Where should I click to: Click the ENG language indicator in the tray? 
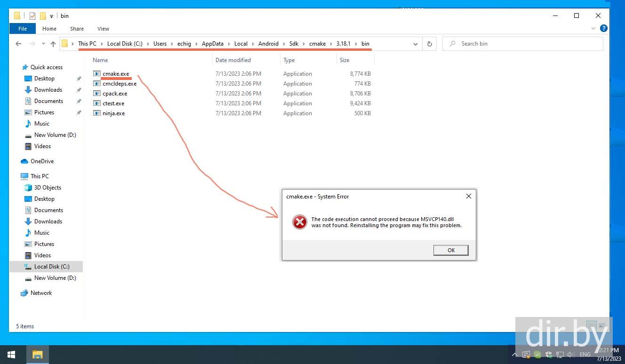(x=585, y=355)
